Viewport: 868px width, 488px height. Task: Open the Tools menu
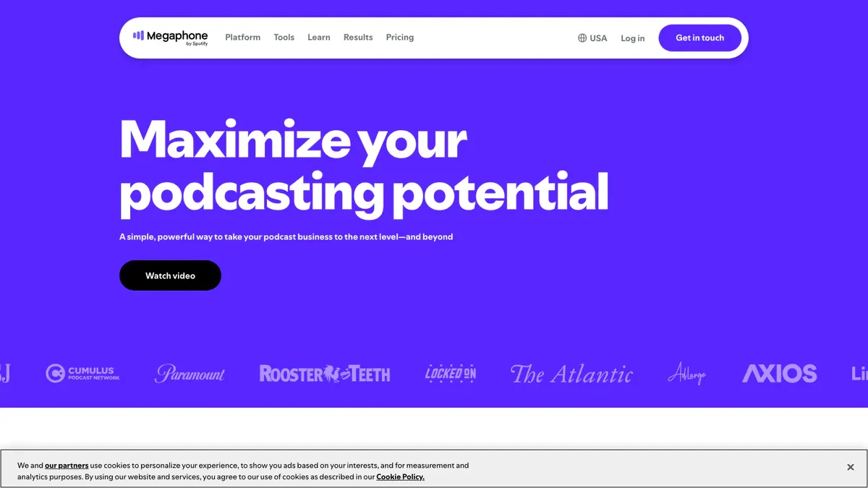point(284,37)
